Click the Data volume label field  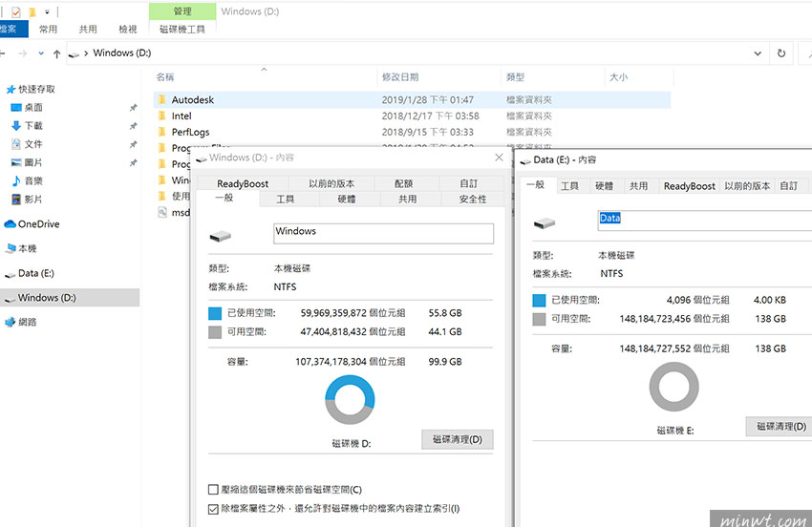pos(705,221)
